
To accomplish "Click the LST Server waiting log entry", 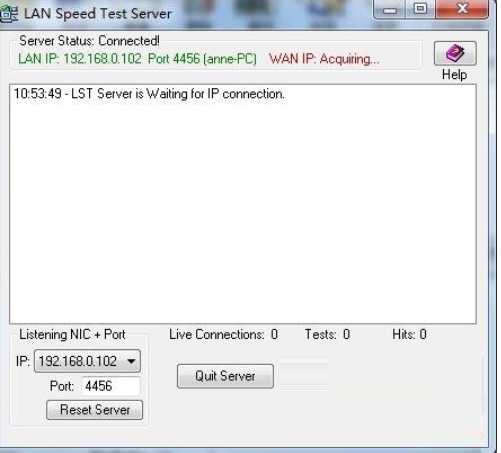I will click(x=149, y=94).
